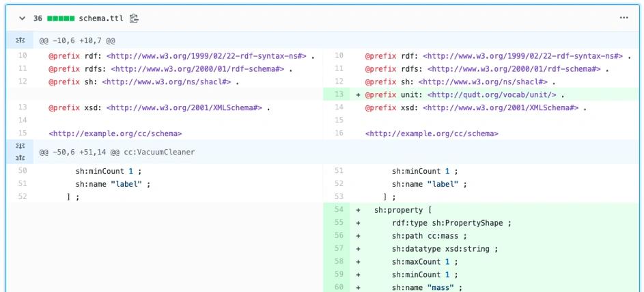Click right-side line number 56
The height and width of the screenshot is (292, 644).
[x=339, y=236]
